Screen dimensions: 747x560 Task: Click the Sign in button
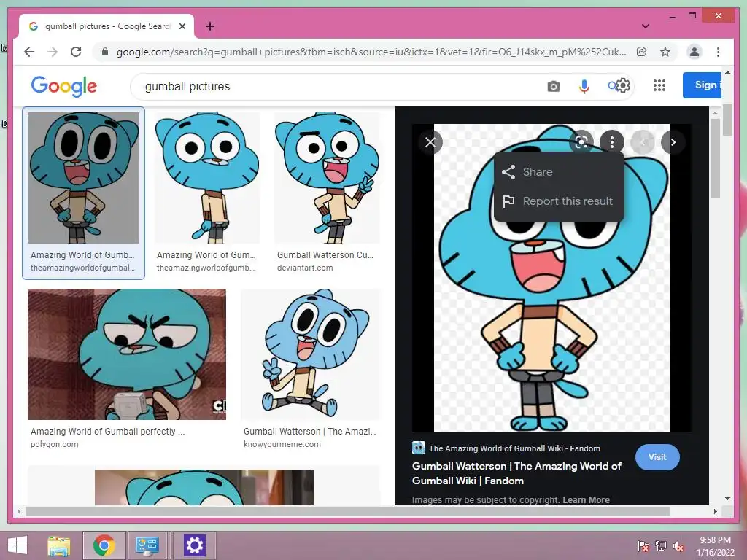[703, 85]
